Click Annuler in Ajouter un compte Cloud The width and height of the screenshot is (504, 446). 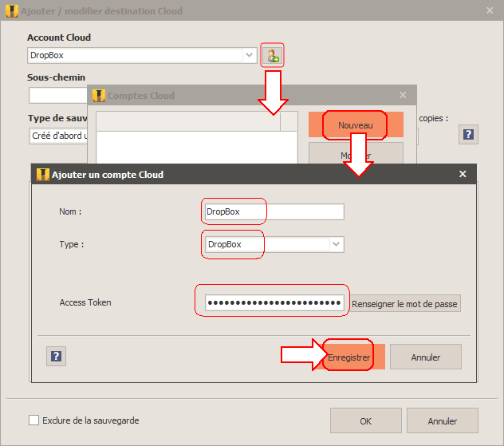[426, 357]
